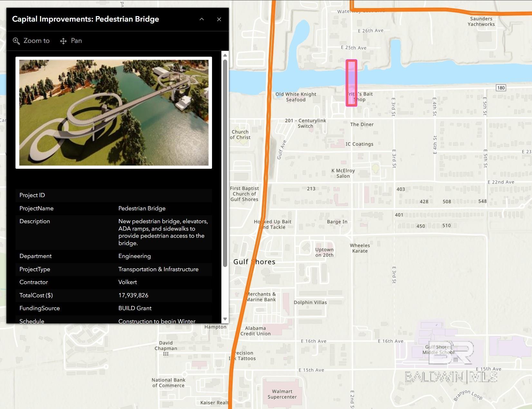Click the Dolphin Villas map label

[x=310, y=302]
